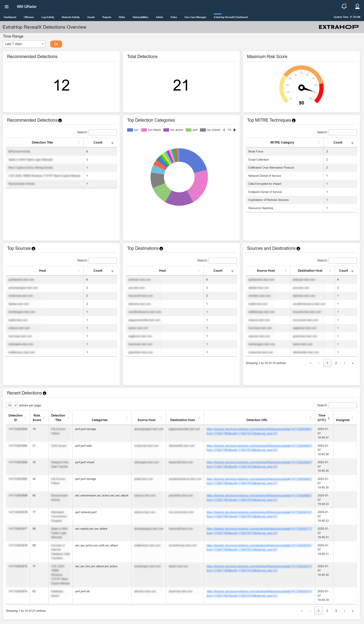This screenshot has width=364, height=624.
Task: Go to page 2 of Sources and Destinations
Action: [336, 363]
